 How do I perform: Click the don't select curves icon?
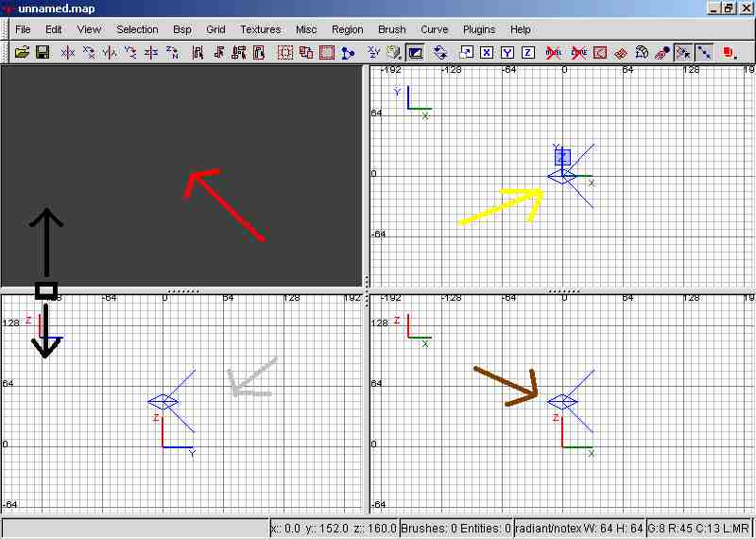click(578, 52)
